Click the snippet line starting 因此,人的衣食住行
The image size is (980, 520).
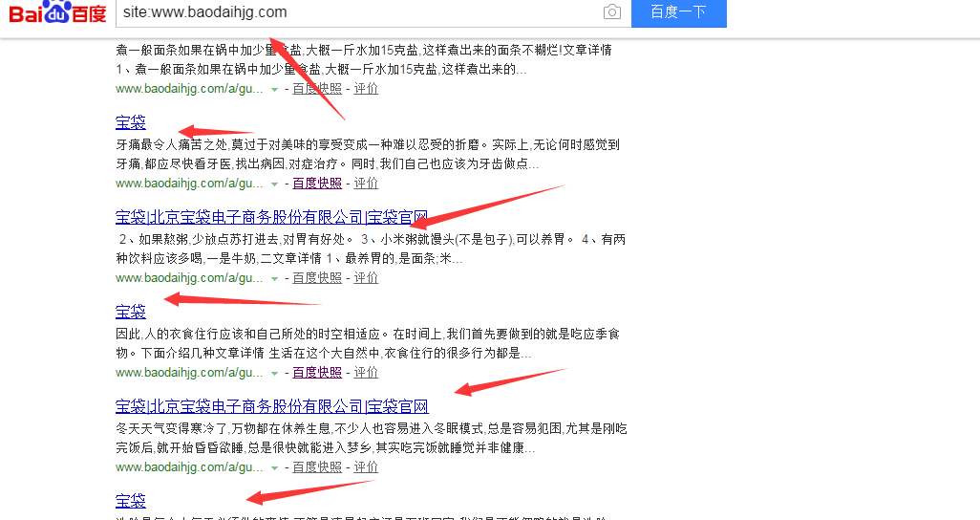pyautogui.click(x=368, y=334)
